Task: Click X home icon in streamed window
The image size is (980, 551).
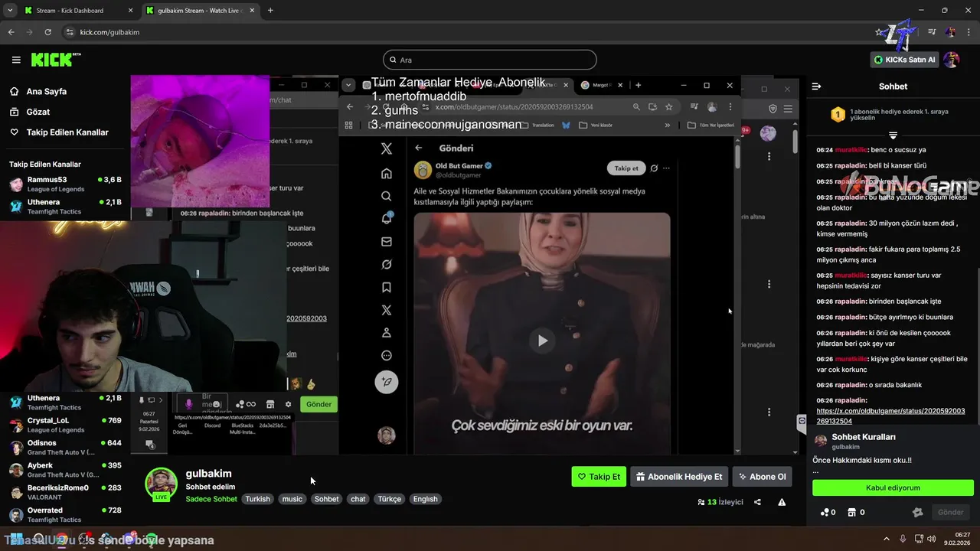Action: pyautogui.click(x=387, y=174)
